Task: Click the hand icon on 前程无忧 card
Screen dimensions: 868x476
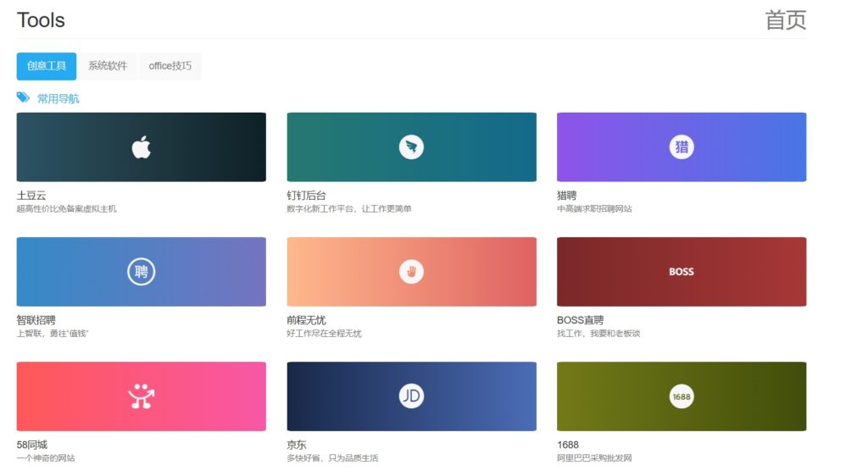Action: point(411,271)
